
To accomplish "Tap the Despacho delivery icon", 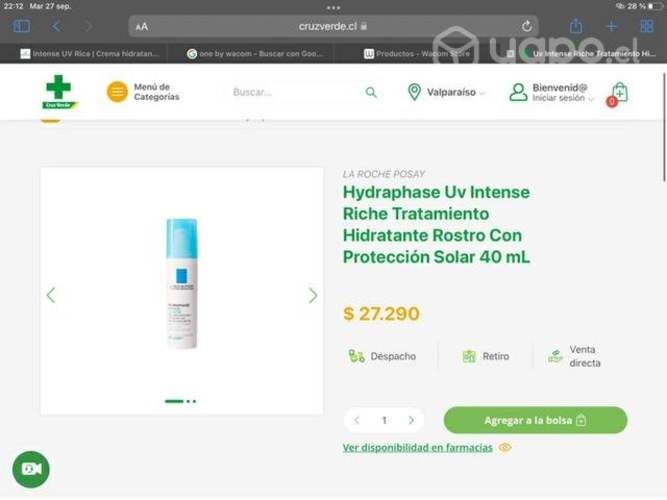I will click(x=356, y=356).
